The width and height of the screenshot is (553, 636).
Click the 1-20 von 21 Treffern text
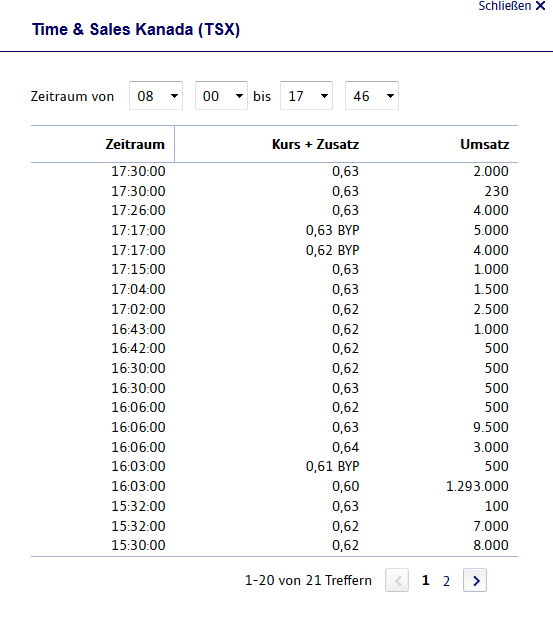pos(308,580)
